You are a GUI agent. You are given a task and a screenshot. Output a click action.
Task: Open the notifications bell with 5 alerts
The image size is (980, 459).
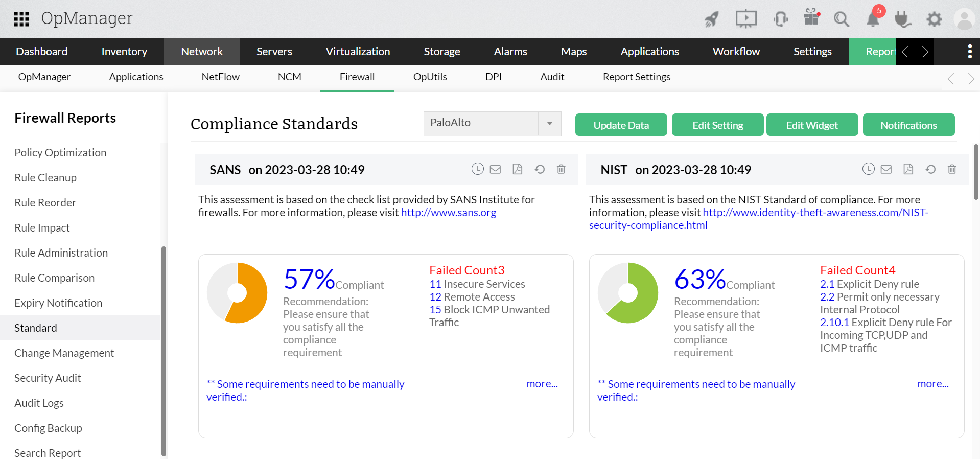(873, 19)
